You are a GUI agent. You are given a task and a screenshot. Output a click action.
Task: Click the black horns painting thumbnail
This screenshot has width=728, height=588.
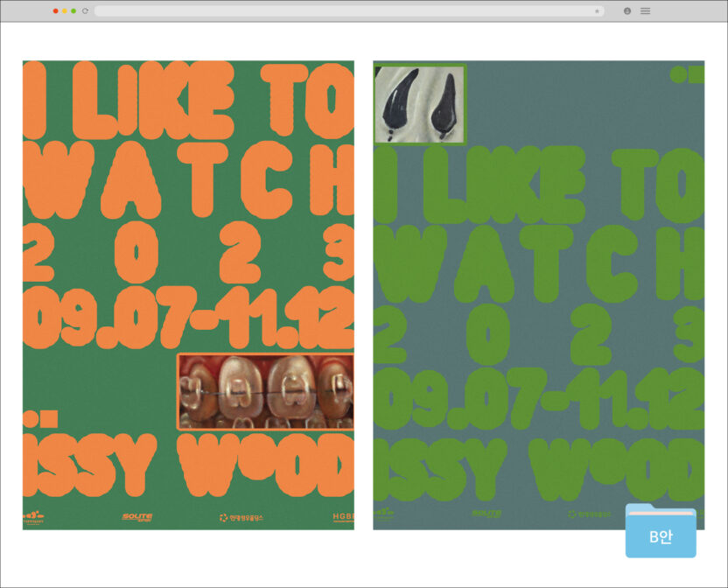[419, 103]
